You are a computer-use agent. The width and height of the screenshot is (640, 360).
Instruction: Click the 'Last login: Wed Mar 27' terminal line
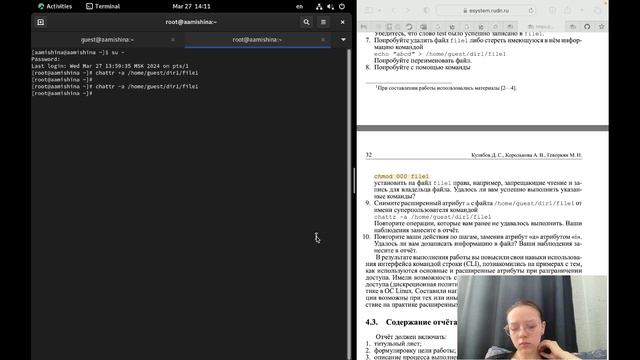coord(110,66)
